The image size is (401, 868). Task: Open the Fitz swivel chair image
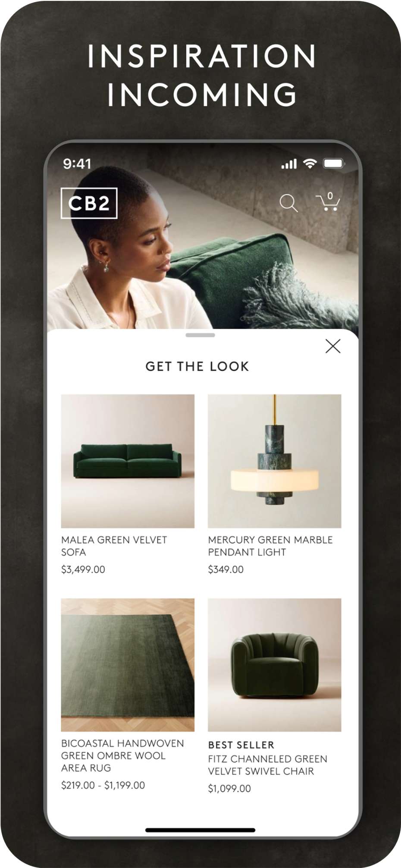275,665
